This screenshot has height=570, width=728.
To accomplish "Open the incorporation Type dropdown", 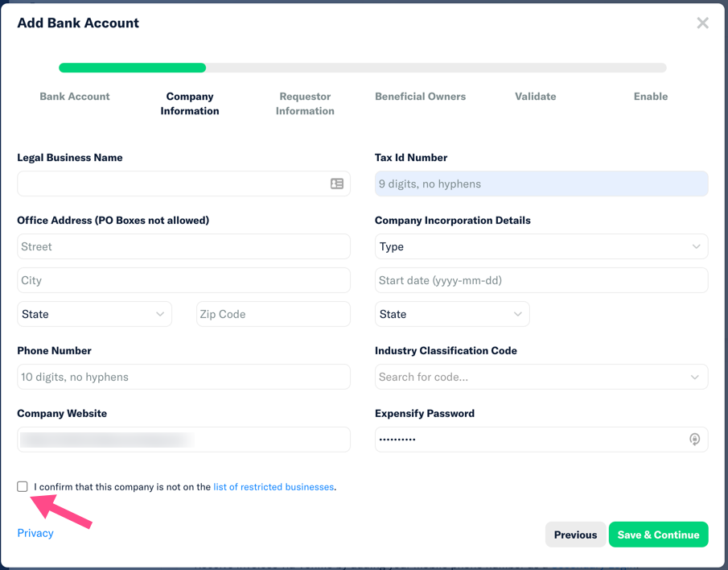I will click(541, 246).
